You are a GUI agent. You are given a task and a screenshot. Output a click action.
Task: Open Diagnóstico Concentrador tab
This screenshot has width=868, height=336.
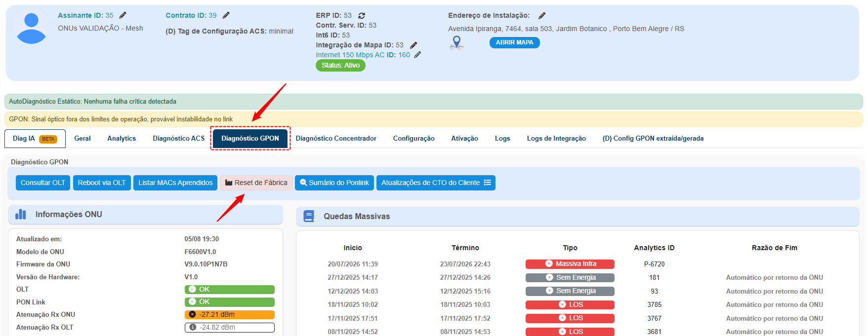pos(336,139)
